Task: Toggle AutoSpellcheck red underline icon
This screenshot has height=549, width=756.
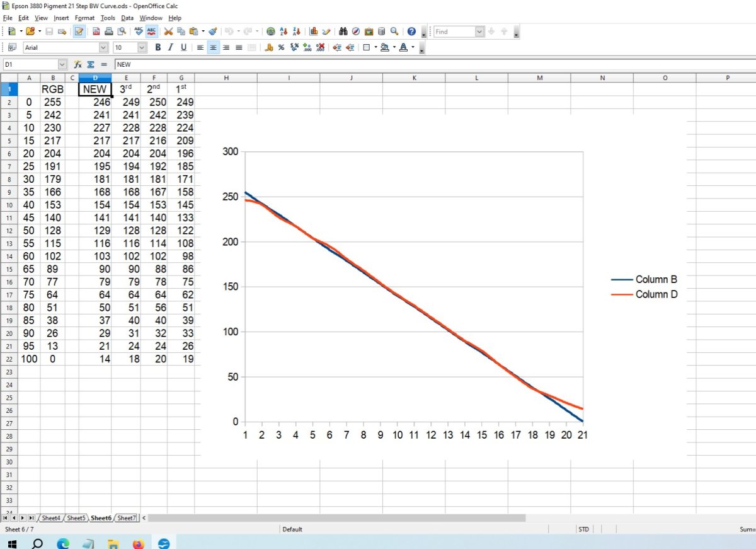Action: click(152, 32)
